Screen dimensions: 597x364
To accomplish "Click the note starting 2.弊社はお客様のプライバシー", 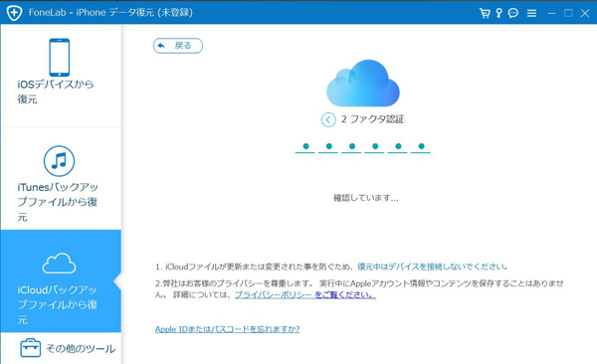I will click(x=359, y=289).
